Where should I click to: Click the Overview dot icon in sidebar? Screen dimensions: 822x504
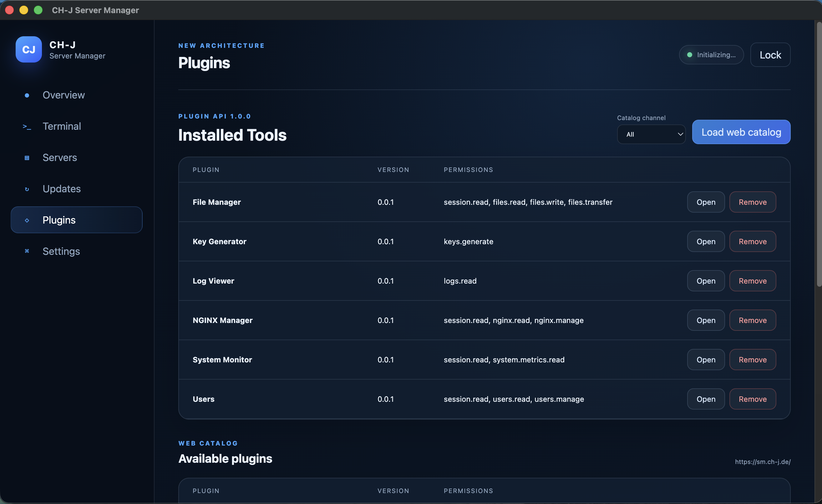pyautogui.click(x=27, y=95)
